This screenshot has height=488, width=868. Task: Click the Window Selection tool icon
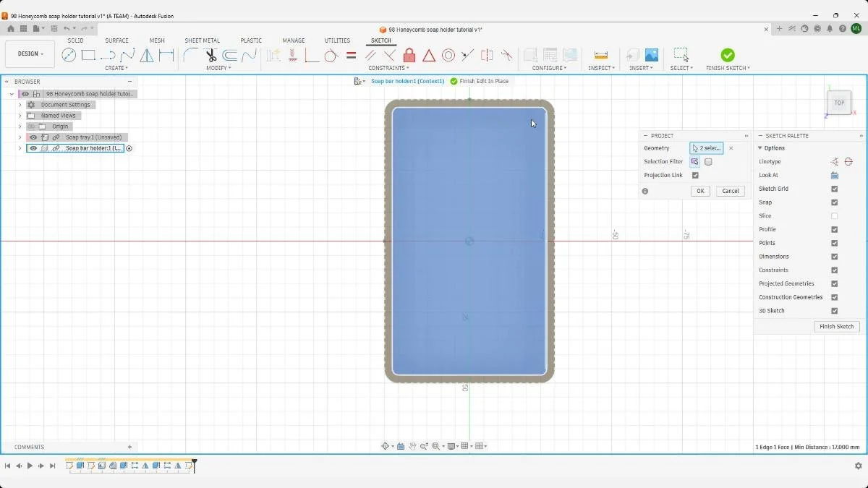681,55
